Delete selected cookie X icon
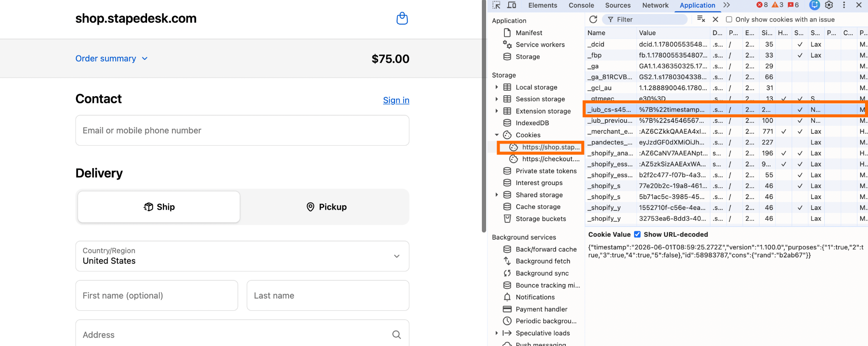Screen dimensions: 868x346 [715, 19]
